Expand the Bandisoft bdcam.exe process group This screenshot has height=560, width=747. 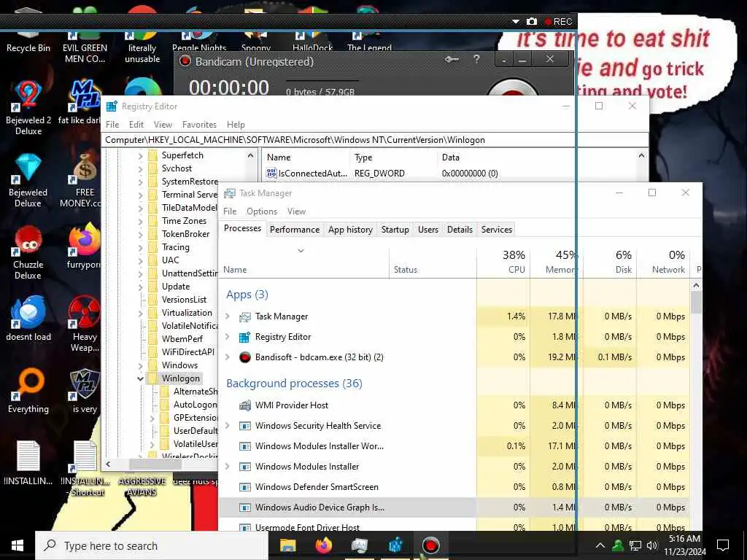(x=228, y=357)
